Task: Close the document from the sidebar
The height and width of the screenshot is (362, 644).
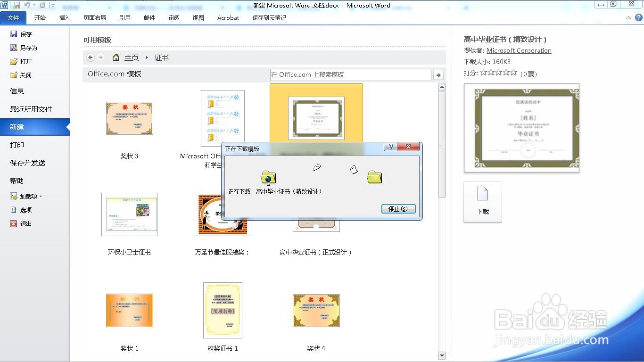Action: 21,75
